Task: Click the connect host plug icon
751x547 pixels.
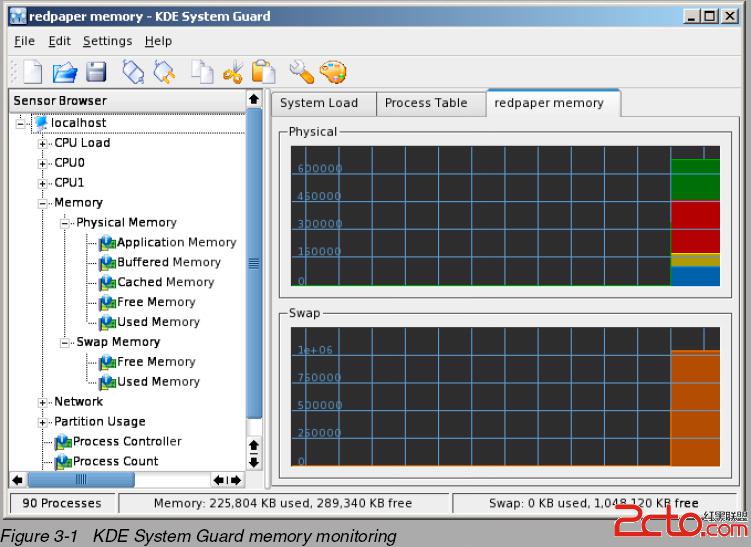Action: [133, 72]
